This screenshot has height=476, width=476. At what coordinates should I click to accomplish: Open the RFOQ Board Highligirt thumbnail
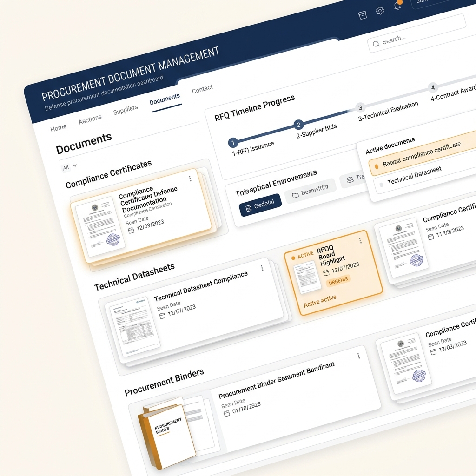(x=307, y=278)
